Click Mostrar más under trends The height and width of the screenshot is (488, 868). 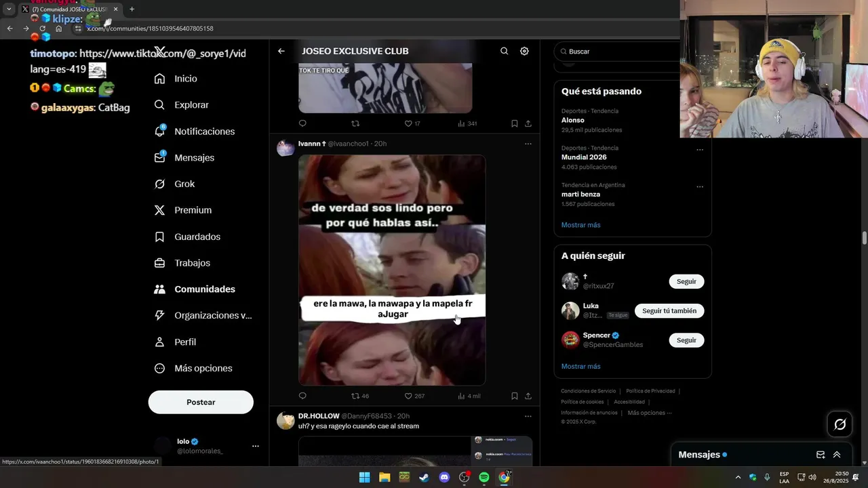(580, 225)
